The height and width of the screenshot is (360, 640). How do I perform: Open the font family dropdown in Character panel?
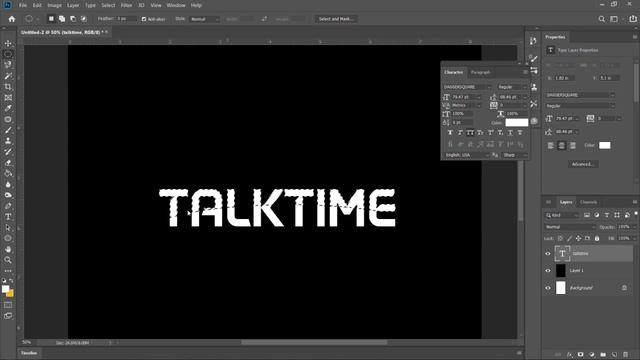point(467,87)
